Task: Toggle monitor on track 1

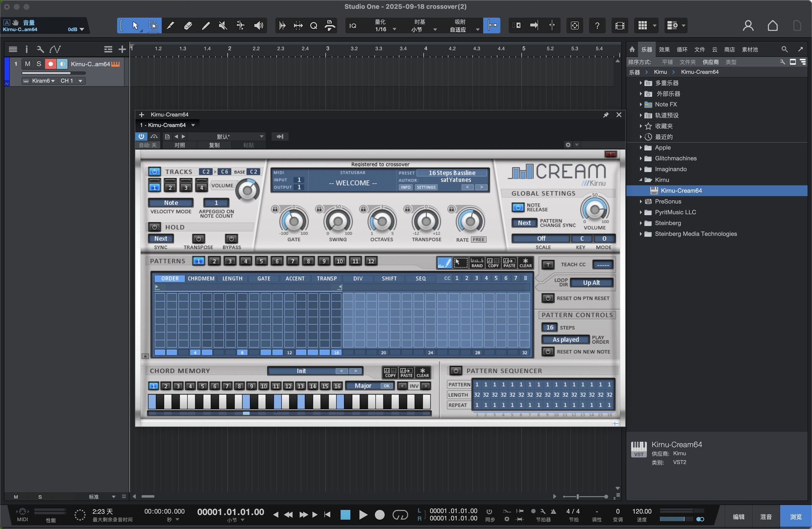Action: pyautogui.click(x=62, y=64)
